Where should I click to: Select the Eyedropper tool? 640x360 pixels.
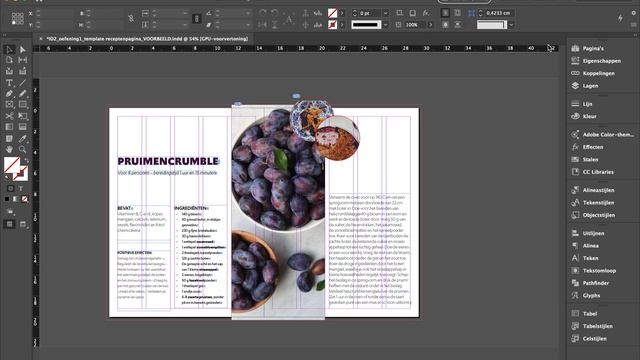click(23, 138)
